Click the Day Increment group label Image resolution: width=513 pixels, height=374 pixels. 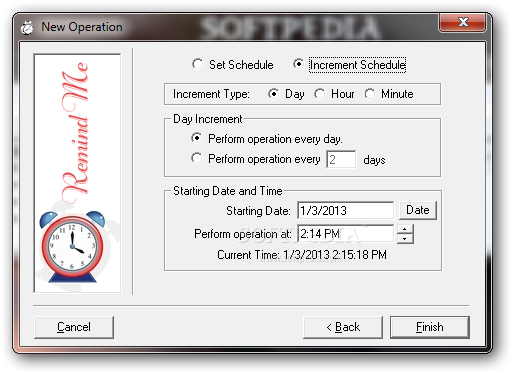(x=208, y=119)
